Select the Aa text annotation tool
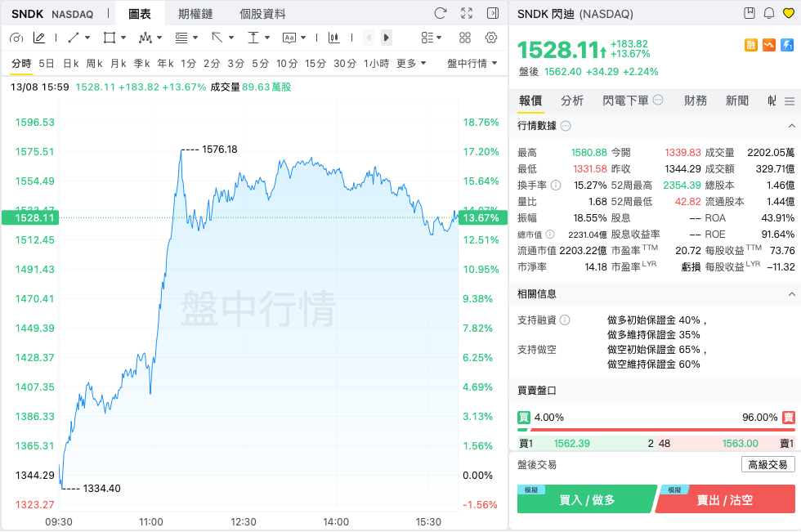This screenshot has width=801, height=532. (289, 38)
